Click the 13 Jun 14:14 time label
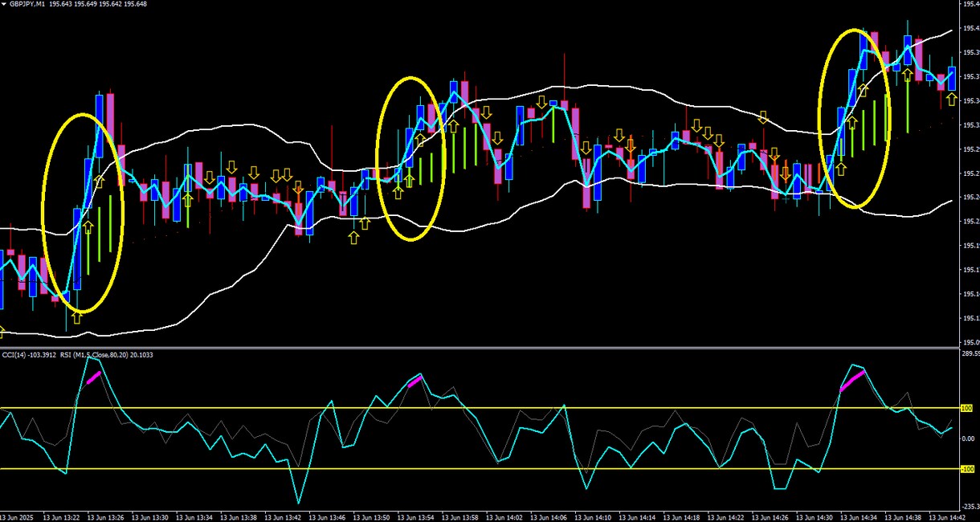This screenshot has width=980, height=522. 639,516
